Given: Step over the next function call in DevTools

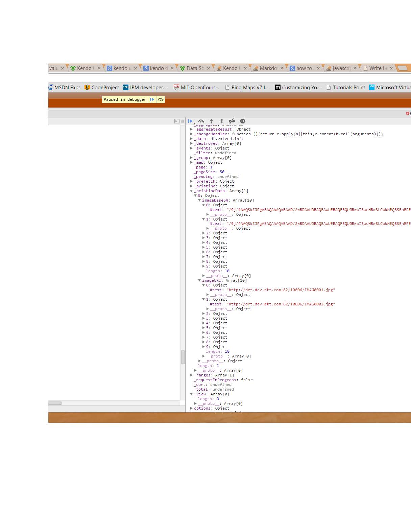Looking at the screenshot, I should click(x=201, y=121).
